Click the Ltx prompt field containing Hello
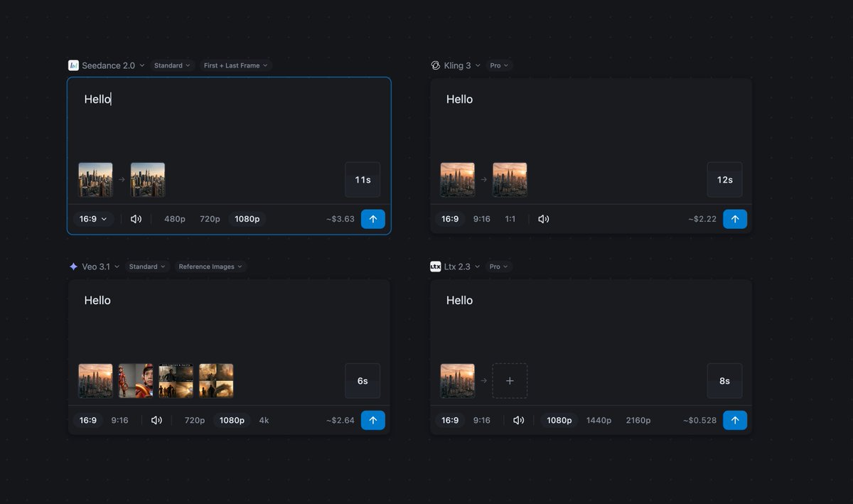 [x=591, y=321]
